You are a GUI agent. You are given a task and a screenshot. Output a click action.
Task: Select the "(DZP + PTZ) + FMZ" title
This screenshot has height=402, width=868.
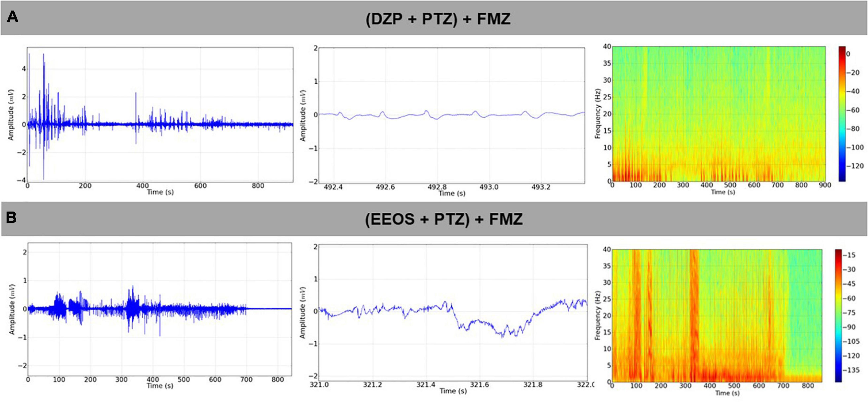click(438, 19)
